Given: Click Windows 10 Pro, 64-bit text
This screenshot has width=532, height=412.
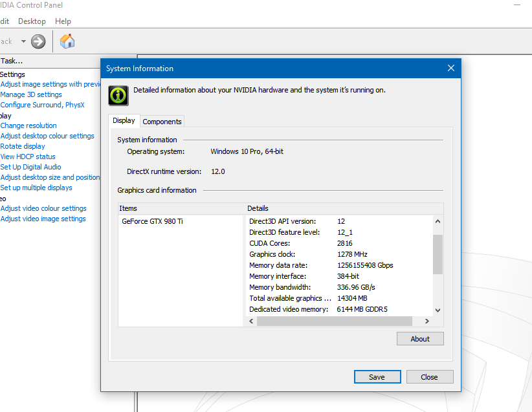Looking at the screenshot, I should [x=247, y=151].
